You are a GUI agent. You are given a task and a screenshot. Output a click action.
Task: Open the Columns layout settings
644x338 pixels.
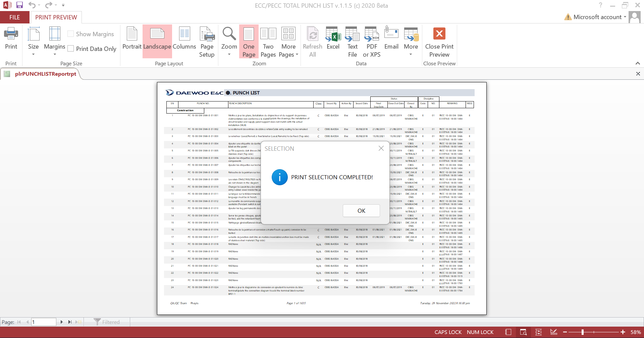click(184, 38)
